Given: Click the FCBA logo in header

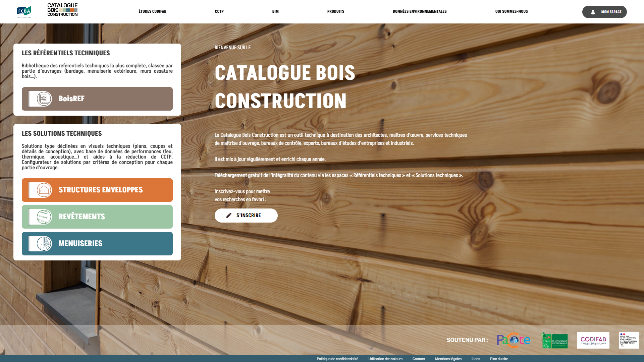Looking at the screenshot, I should (x=24, y=12).
